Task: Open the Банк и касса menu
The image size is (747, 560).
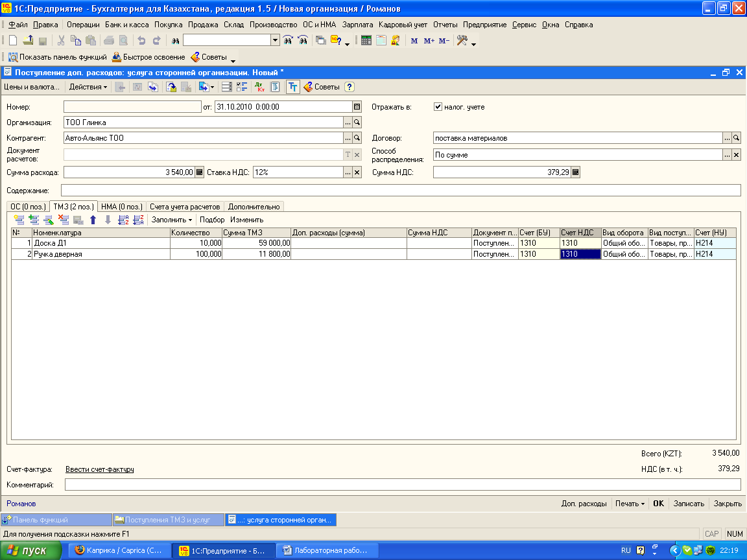Action: 126,25
